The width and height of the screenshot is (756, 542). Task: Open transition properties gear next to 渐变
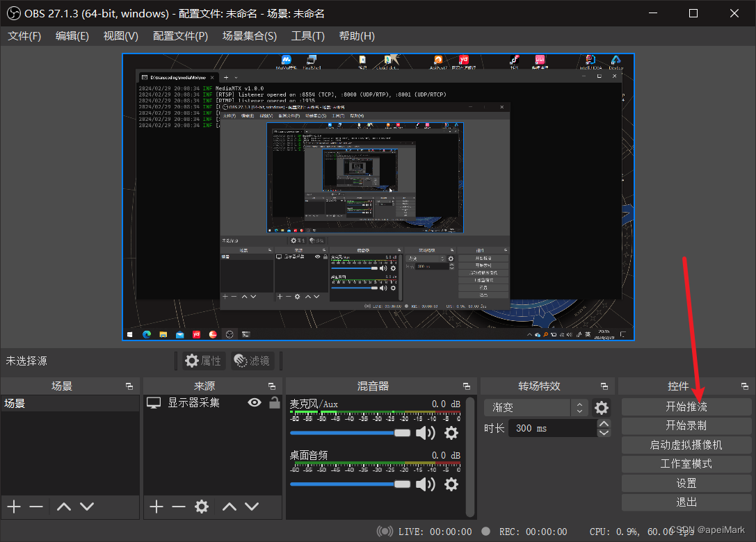(x=601, y=408)
